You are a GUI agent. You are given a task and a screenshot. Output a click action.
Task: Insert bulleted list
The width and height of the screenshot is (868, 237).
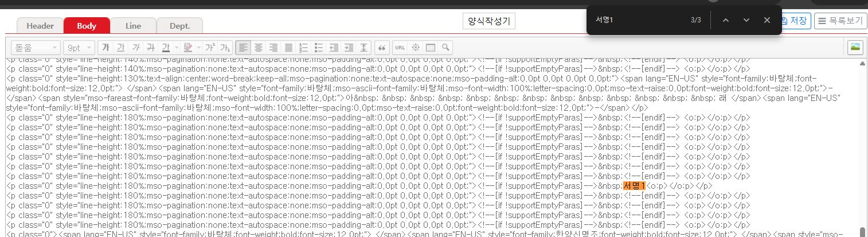pyautogui.click(x=319, y=47)
